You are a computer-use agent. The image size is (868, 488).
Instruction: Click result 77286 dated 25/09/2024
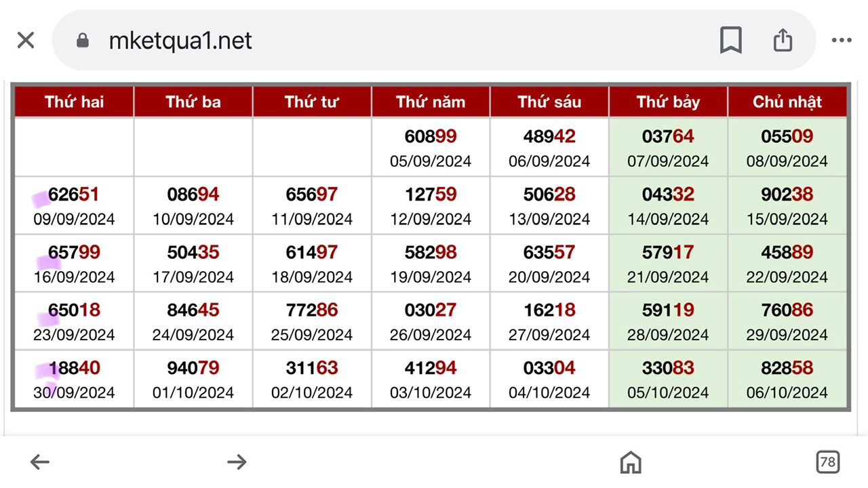click(x=312, y=310)
